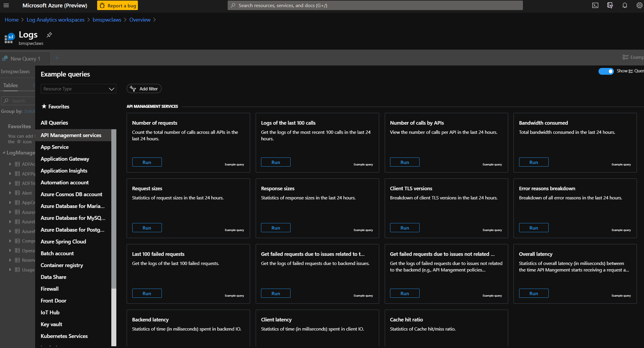
Task: Go to Log Analytics workspaces breadcrumb
Action: coord(56,20)
